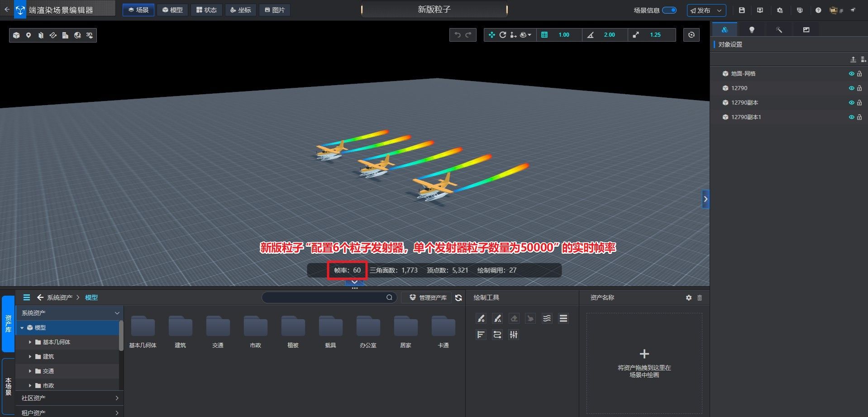This screenshot has height=417, width=868.
Task: Click the sliders adjust drawing tool
Action: 514,335
